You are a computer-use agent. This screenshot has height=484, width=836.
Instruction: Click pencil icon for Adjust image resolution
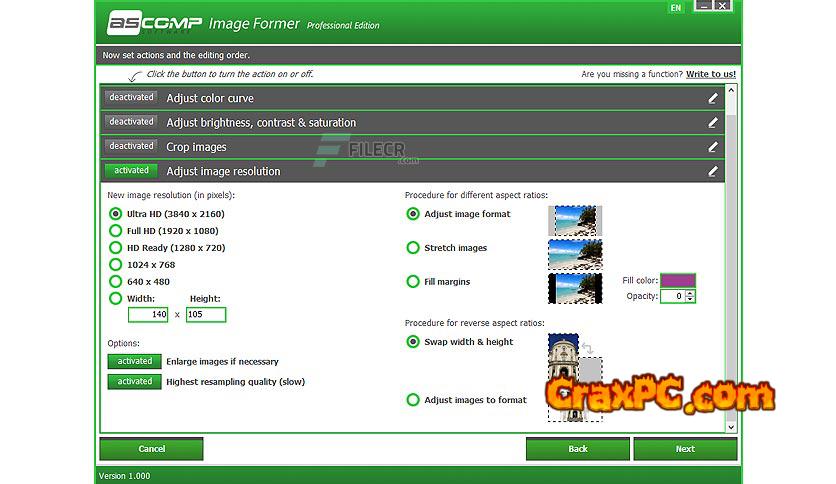click(x=712, y=171)
